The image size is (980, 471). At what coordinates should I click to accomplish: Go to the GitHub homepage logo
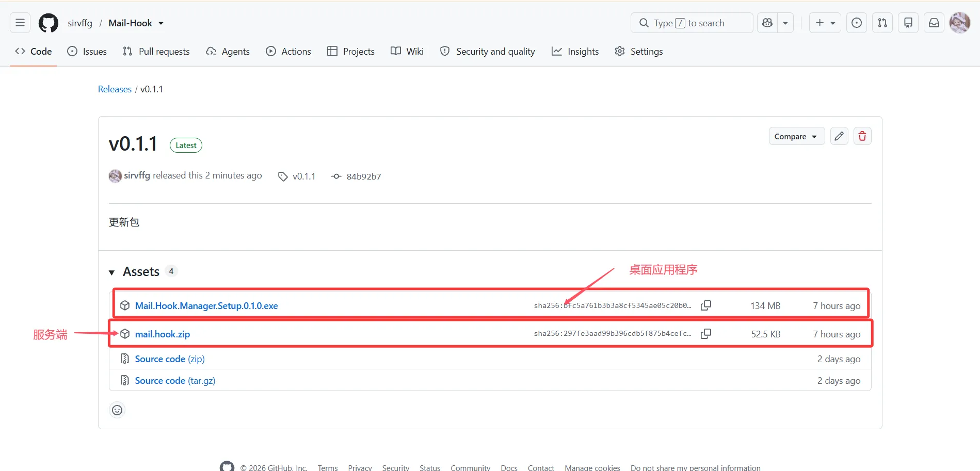pyautogui.click(x=49, y=23)
